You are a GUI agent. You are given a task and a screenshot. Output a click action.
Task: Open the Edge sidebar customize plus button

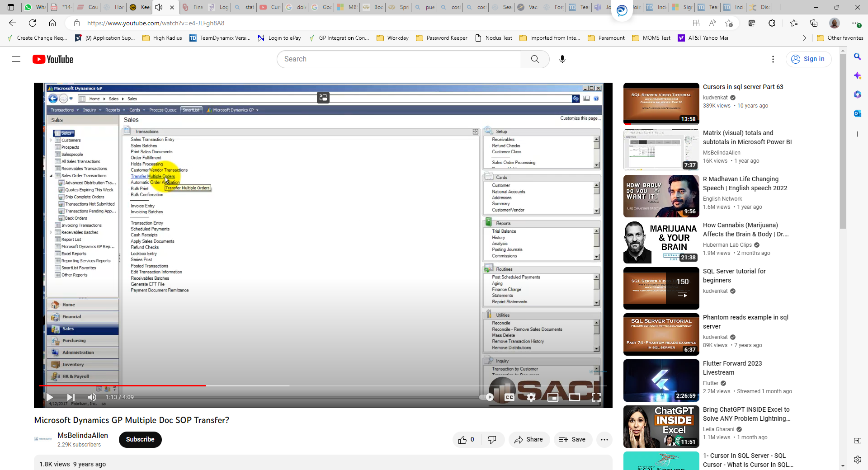tap(857, 134)
